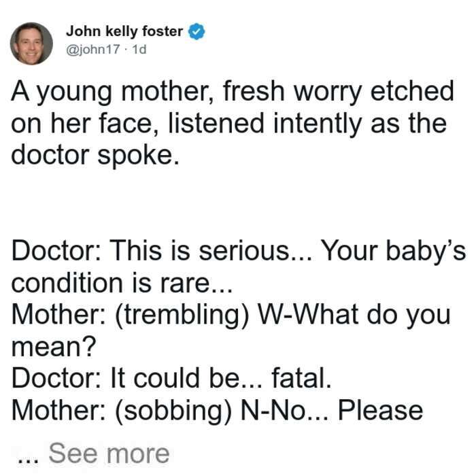Screen dimensions: 476x476
Task: Click the line 'Doctor: It could be... fatal.'
Action: coord(171,378)
